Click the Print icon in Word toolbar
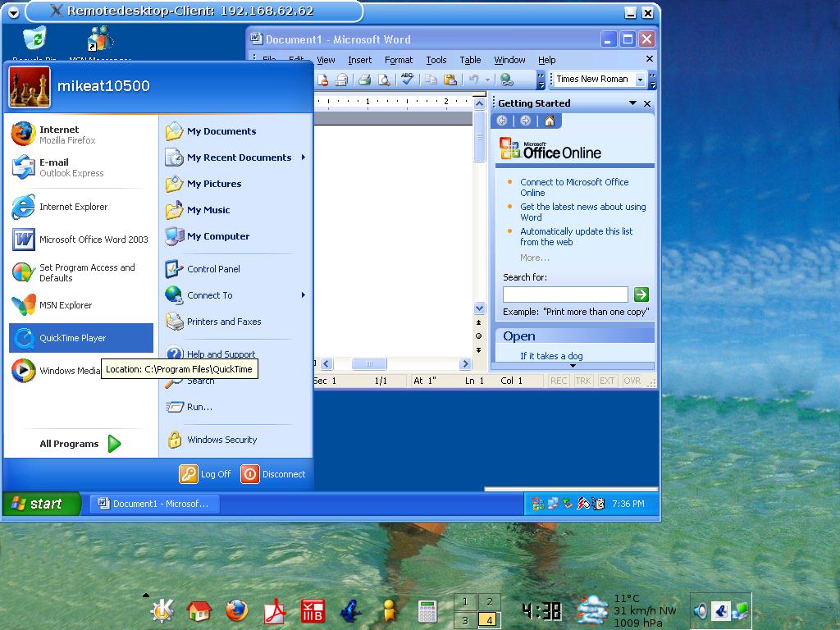The width and height of the screenshot is (840, 630). pos(364,80)
